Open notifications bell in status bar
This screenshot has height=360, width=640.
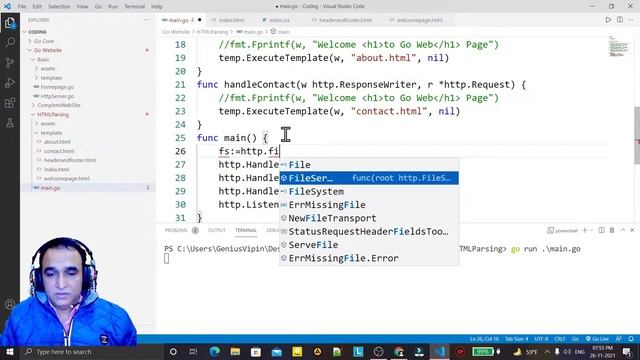coord(631,339)
